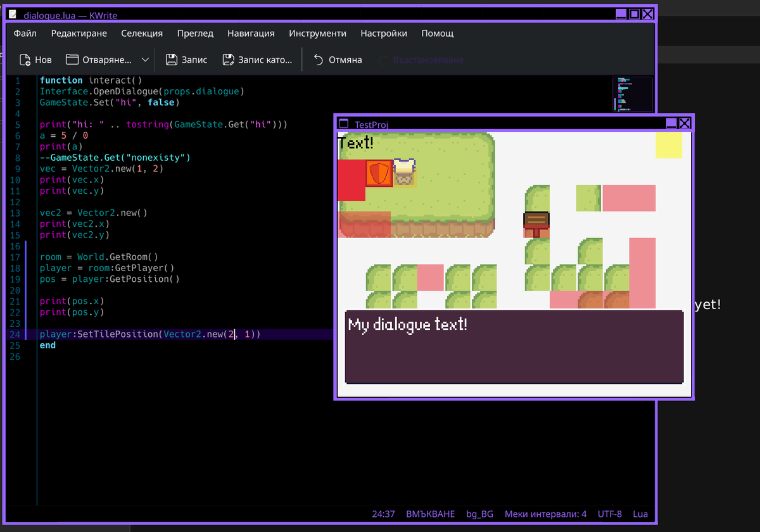The width and height of the screenshot is (760, 532).
Task: Expand the Отваряне recent files dropdown arrow
Action: [x=145, y=60]
